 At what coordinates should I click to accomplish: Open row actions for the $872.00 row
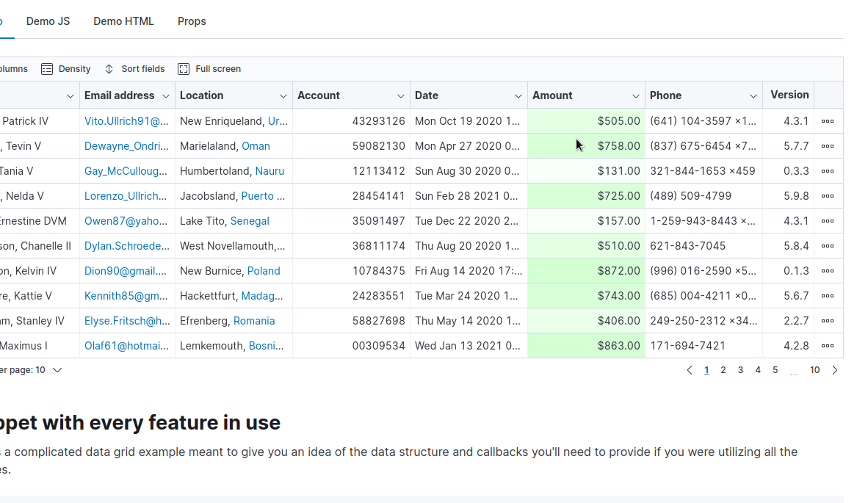point(828,271)
